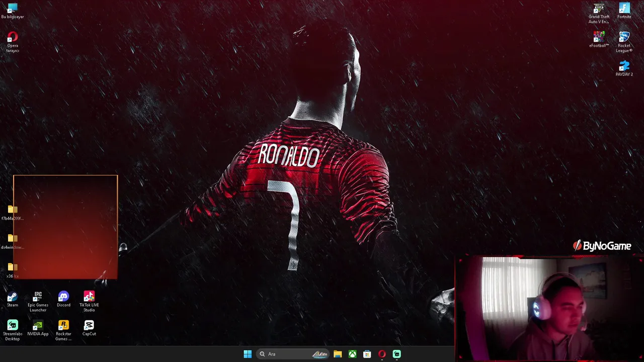Viewport: 644px width, 362px height.
Task: Open Streamlabs Desktop shortcut on desktop
Action: [x=13, y=331]
